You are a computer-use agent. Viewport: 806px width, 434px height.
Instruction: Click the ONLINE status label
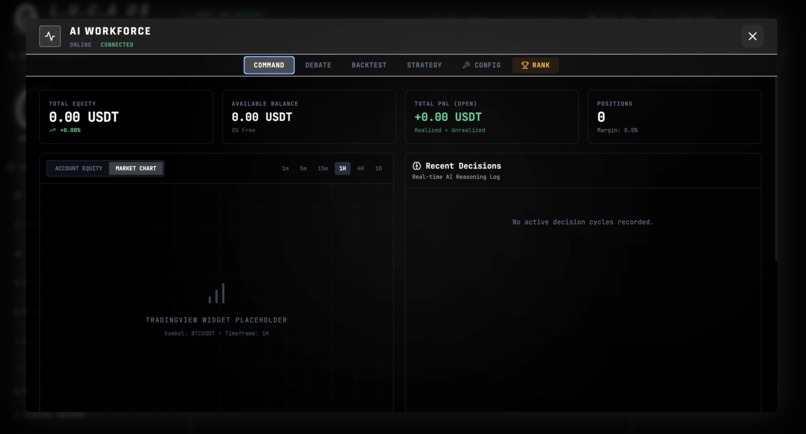(x=80, y=45)
